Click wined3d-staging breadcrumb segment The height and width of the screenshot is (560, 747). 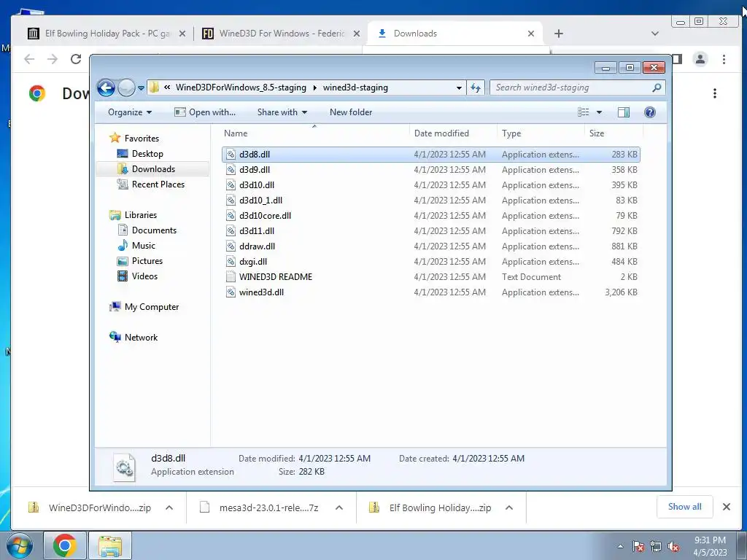coord(355,87)
